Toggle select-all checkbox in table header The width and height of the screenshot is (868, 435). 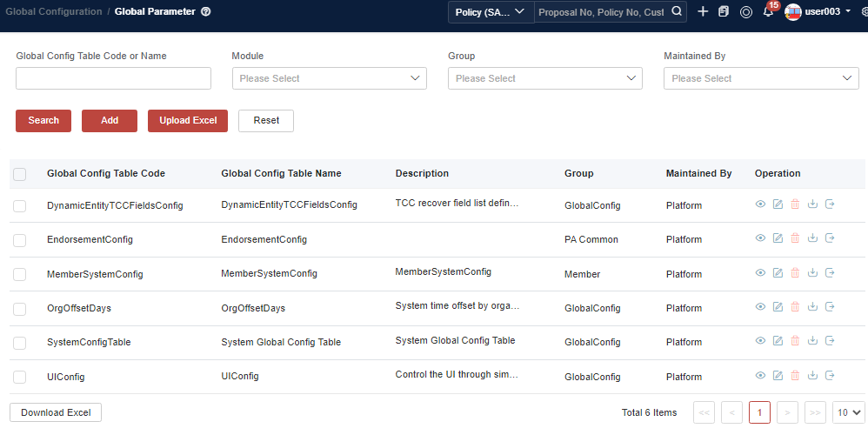[19, 174]
